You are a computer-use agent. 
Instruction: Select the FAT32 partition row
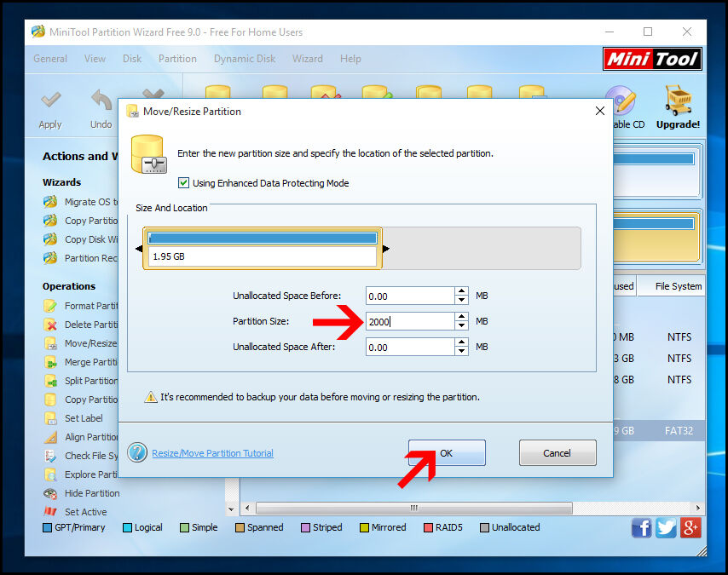[x=659, y=431]
